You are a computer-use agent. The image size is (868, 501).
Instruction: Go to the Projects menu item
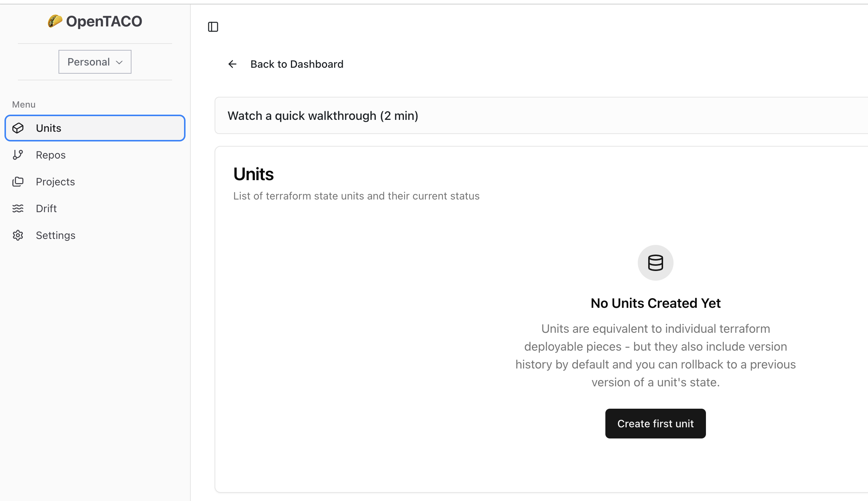tap(55, 182)
